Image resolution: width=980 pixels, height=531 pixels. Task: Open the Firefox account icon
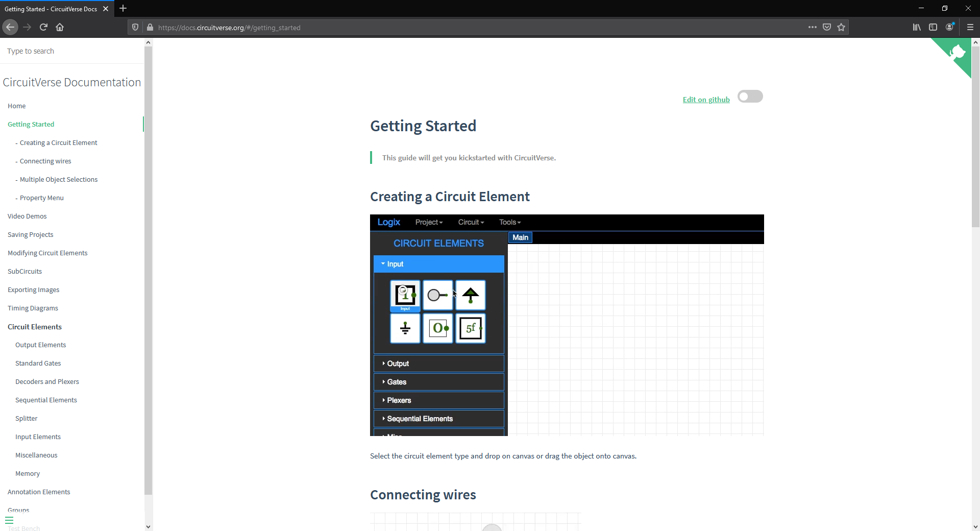(950, 27)
